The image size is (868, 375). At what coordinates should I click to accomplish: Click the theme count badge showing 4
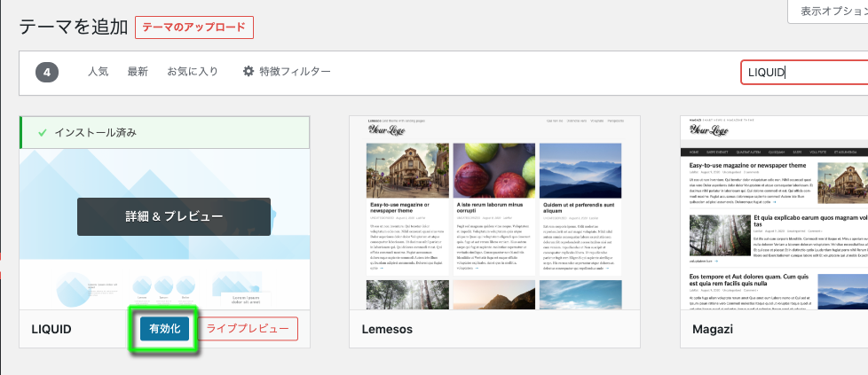pyautogui.click(x=48, y=73)
